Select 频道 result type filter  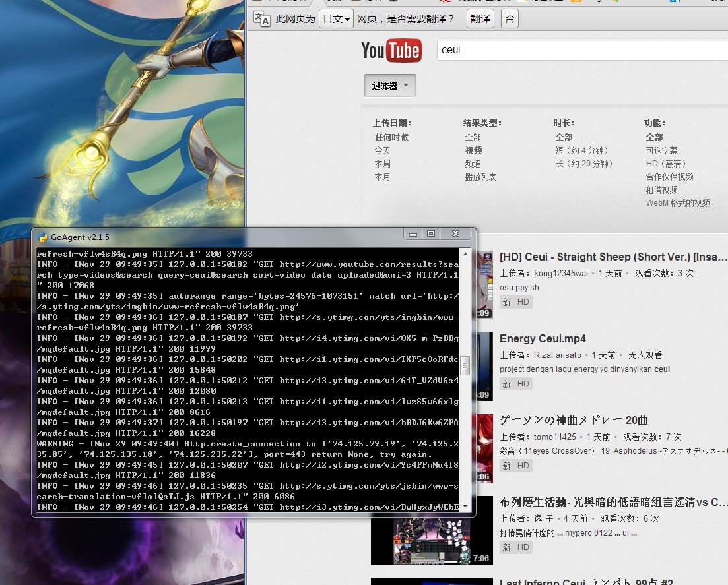tap(473, 164)
